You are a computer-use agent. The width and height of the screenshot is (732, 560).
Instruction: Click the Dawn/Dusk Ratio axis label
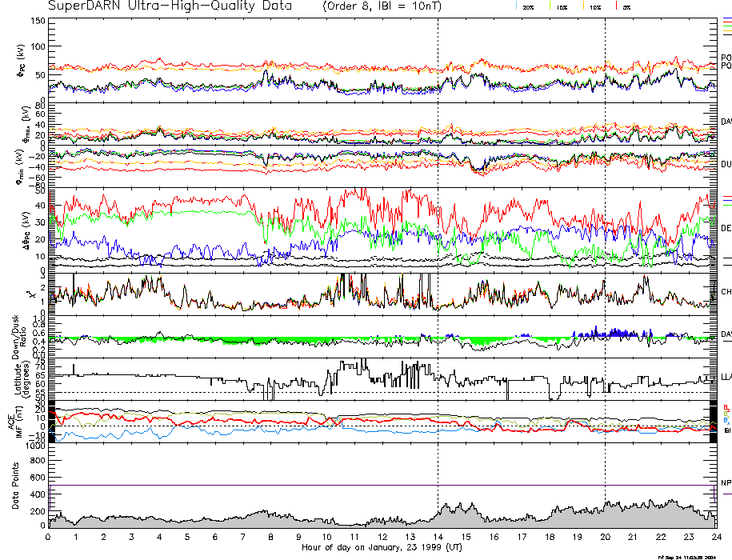tap(17, 337)
